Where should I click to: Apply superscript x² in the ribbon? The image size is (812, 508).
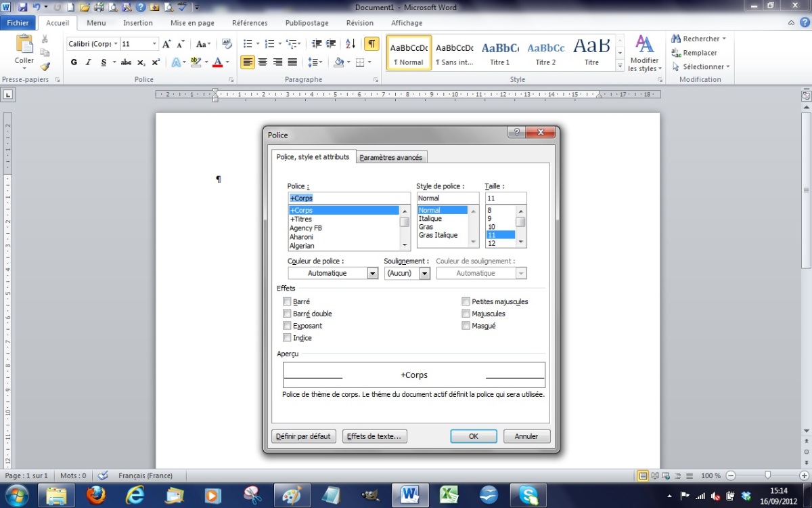(x=156, y=62)
